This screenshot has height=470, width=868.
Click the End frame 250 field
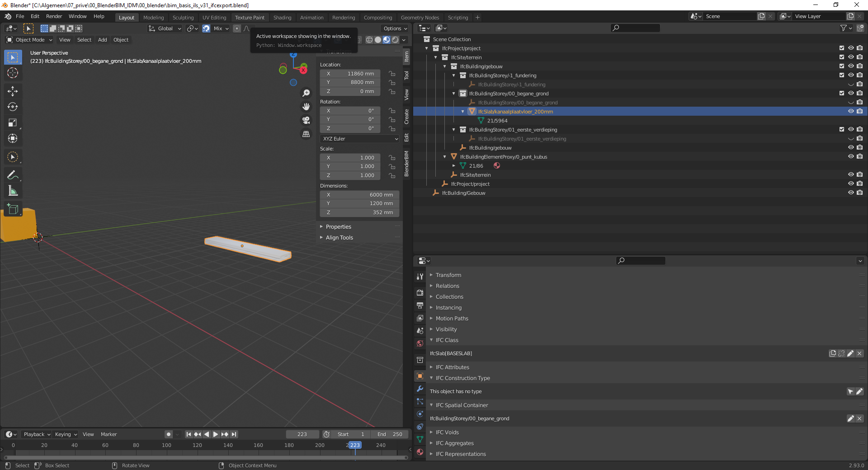(390, 434)
